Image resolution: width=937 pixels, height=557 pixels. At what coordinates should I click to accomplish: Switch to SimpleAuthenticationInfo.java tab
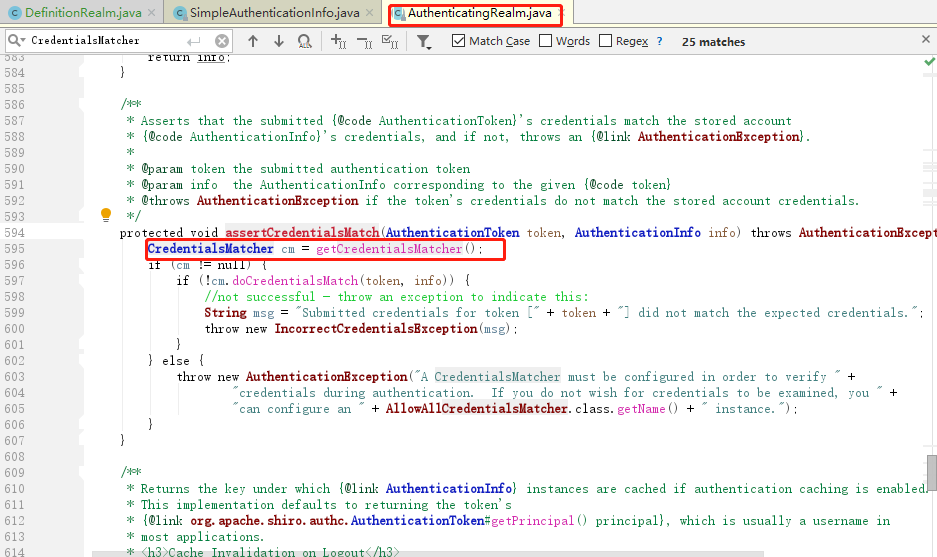275,13
